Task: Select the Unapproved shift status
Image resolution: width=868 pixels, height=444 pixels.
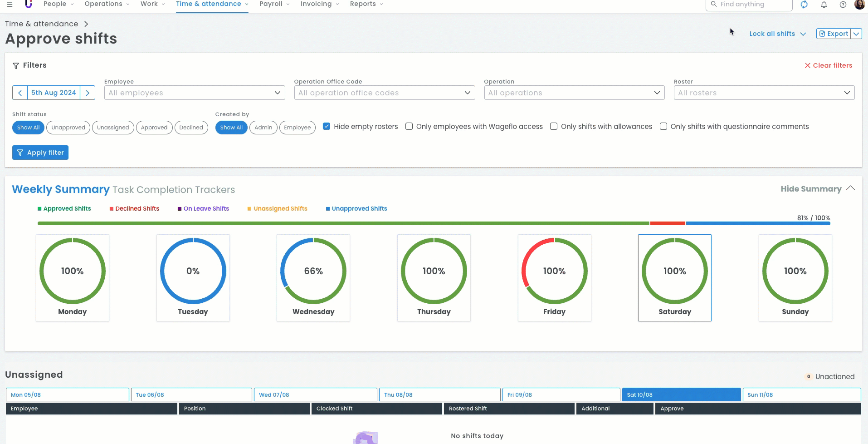Action: point(68,128)
